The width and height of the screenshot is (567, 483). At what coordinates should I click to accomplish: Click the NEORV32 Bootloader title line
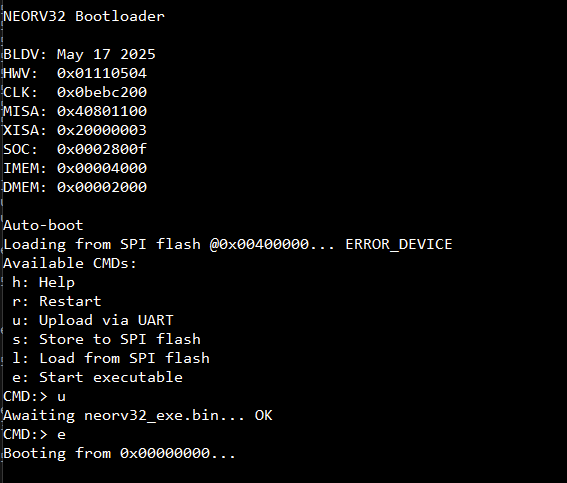point(84,16)
